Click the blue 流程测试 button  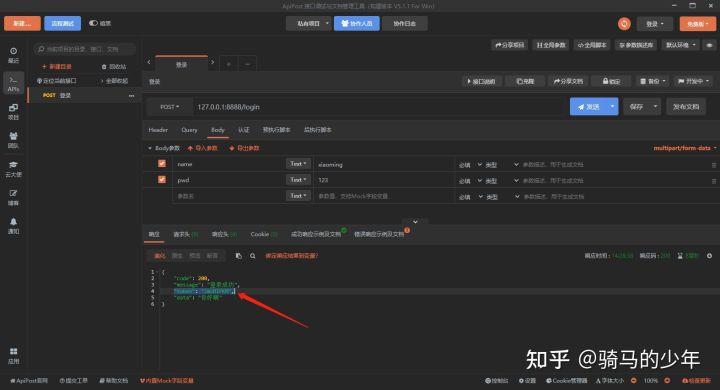(x=62, y=23)
